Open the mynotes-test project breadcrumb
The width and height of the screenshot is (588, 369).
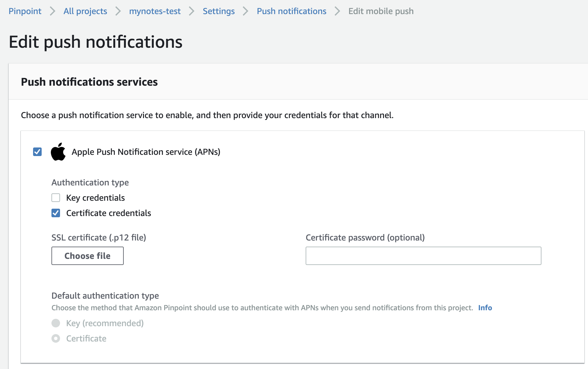pos(155,11)
